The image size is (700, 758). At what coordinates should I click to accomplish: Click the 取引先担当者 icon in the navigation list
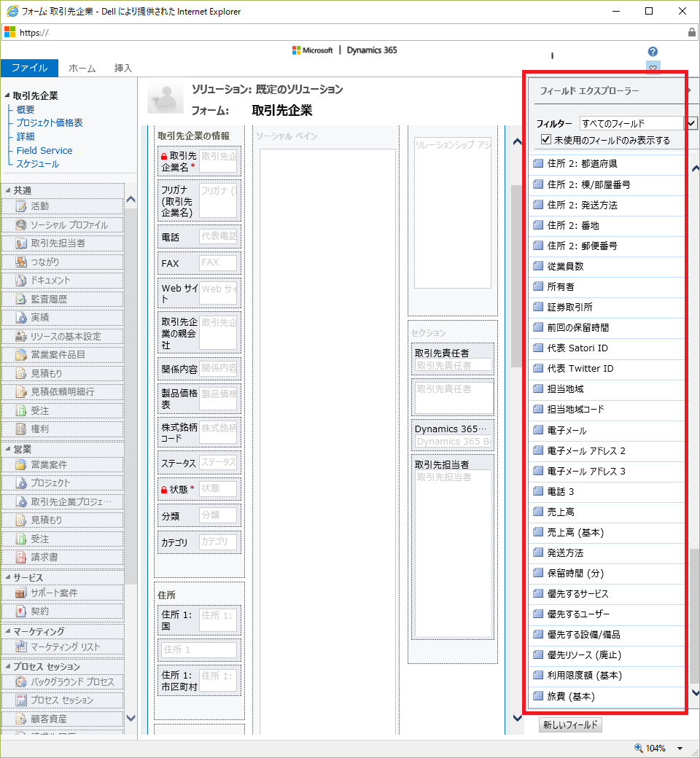(x=21, y=243)
